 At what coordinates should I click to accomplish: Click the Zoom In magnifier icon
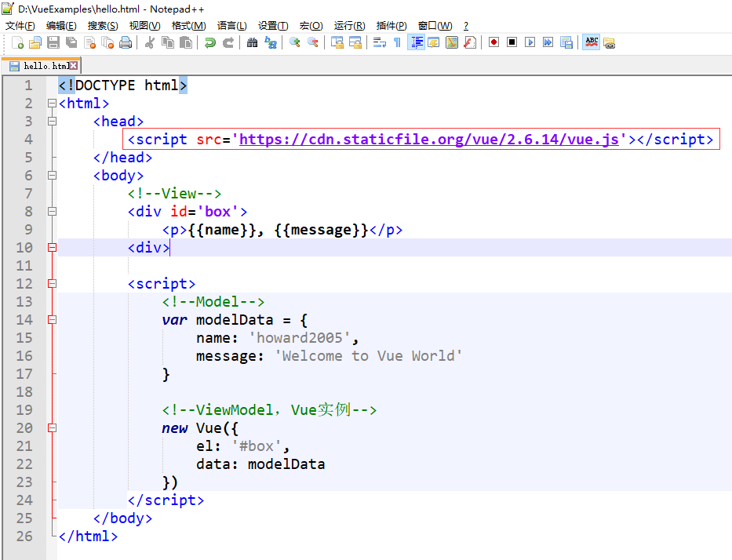coord(294,43)
